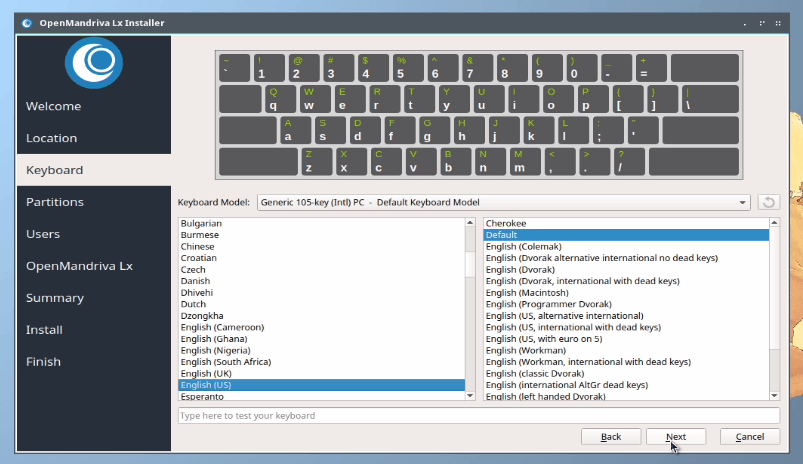
Task: Click variant list scroll-down arrow
Action: pos(774,395)
